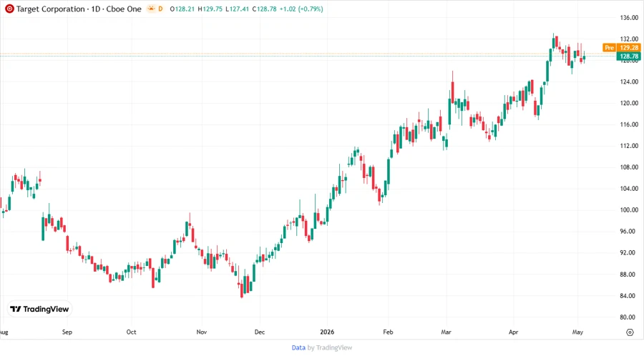The image size is (644, 356).
Task: Click the Sep time axis label
Action: pyautogui.click(x=67, y=332)
